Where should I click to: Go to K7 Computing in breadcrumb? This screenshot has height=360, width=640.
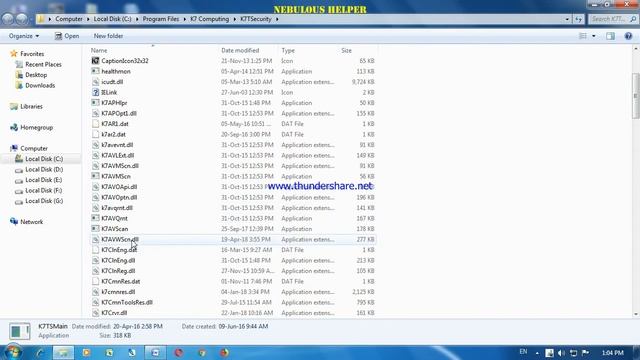209,19
